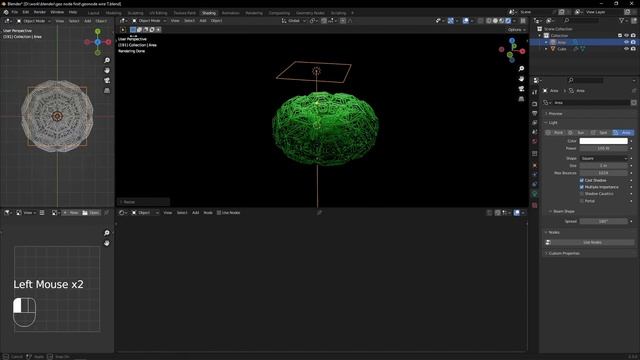The height and width of the screenshot is (360, 640).
Task: Click the Power value slider field
Action: pos(604,148)
